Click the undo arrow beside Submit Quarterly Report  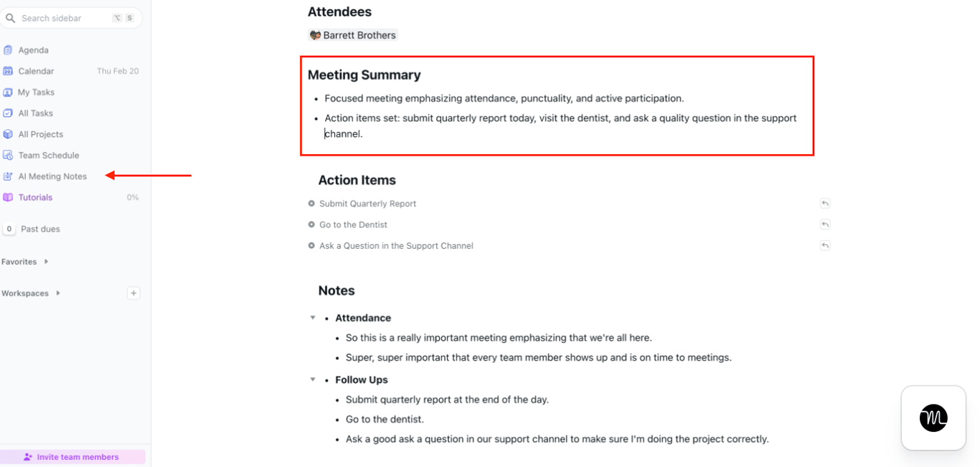pyautogui.click(x=825, y=203)
